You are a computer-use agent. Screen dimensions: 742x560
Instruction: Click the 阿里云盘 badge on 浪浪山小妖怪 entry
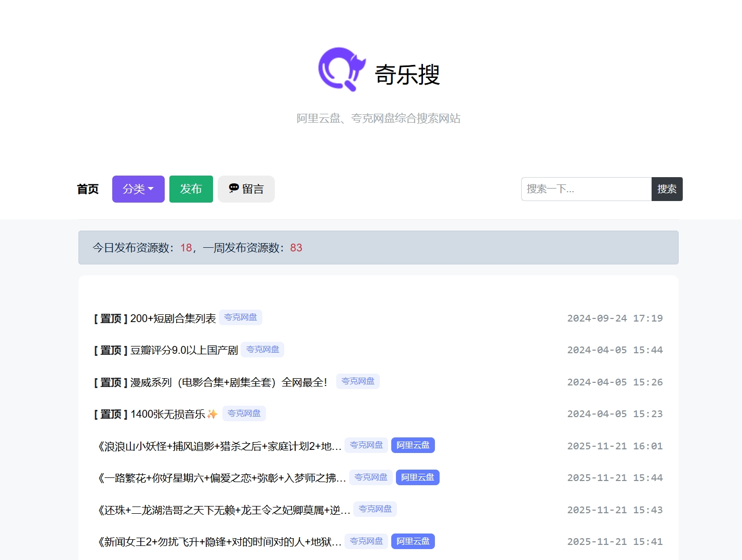413,445
